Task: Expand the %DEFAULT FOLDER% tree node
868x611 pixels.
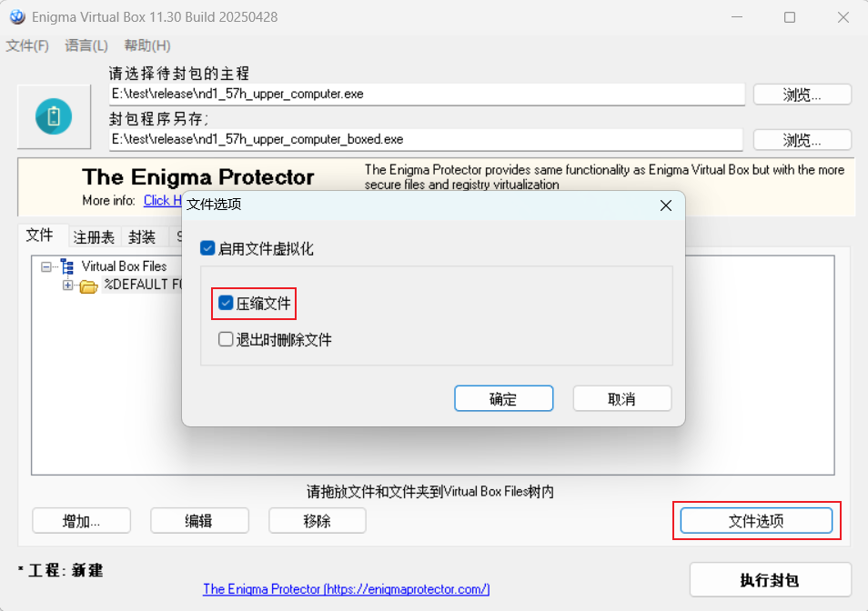Action: pyautogui.click(x=67, y=285)
